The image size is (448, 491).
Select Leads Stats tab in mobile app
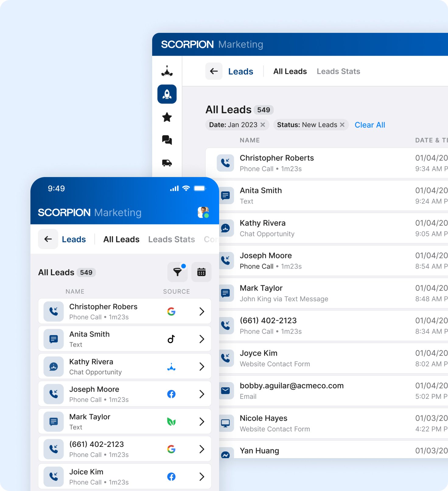click(172, 239)
